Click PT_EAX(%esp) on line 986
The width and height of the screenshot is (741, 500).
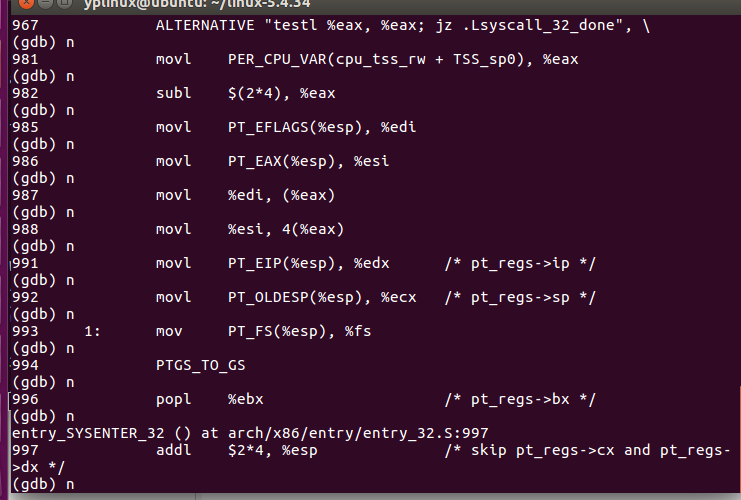click(x=277, y=161)
